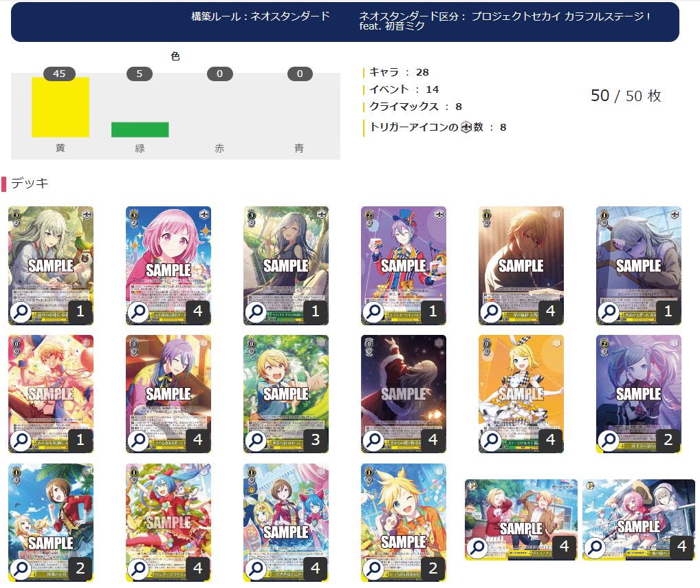Screen dimensions: 700x588
Task: Open magnifier on blond boy with balloons card
Action: 21,441
